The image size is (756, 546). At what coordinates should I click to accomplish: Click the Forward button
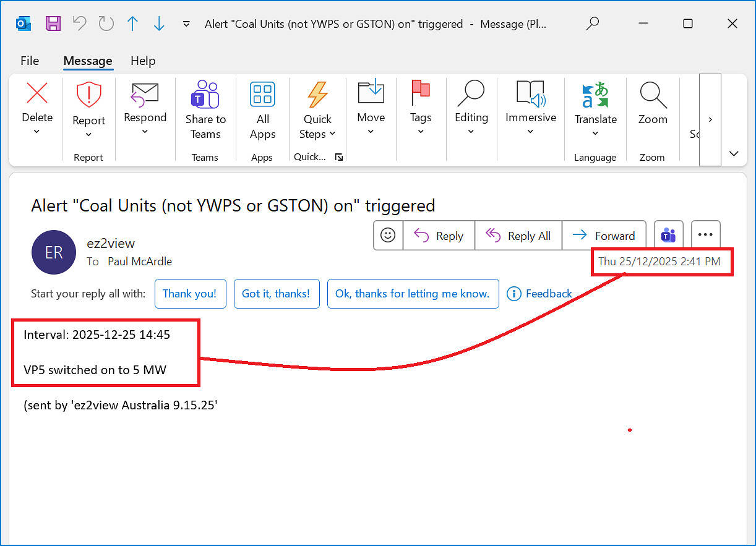click(x=604, y=236)
